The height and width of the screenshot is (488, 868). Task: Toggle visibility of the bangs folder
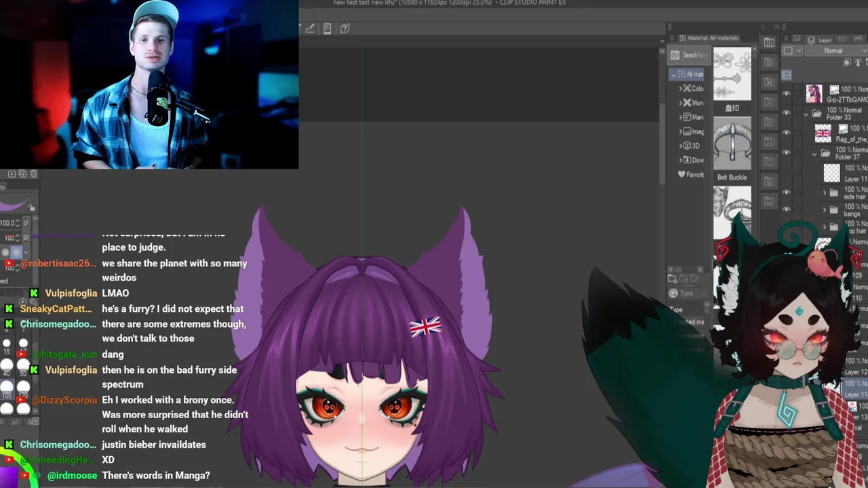(787, 209)
